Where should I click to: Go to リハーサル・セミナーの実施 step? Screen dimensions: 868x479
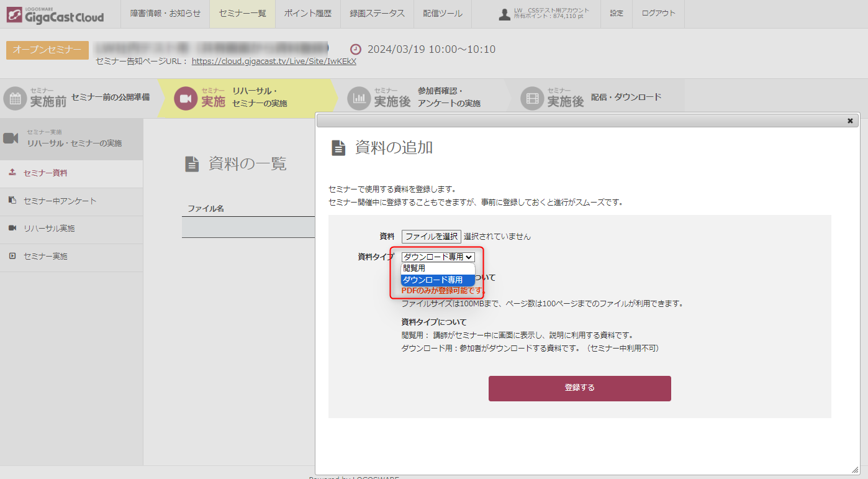pos(260,98)
